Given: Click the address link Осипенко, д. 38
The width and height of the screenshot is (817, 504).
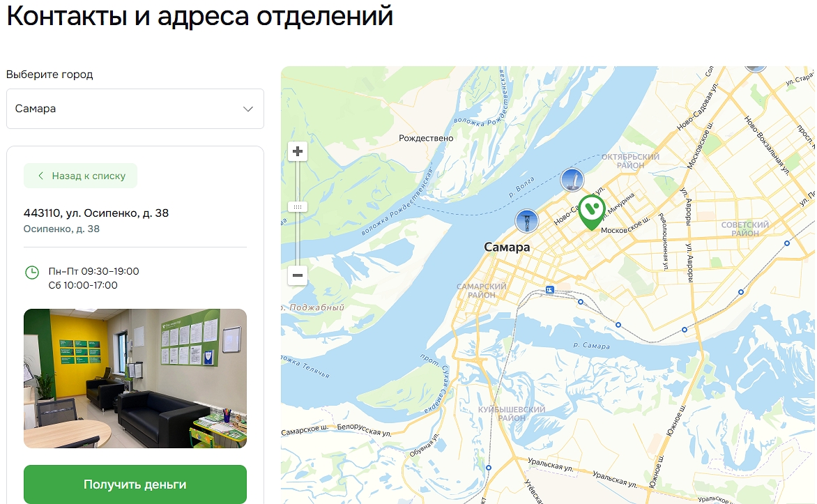Looking at the screenshot, I should [x=61, y=229].
